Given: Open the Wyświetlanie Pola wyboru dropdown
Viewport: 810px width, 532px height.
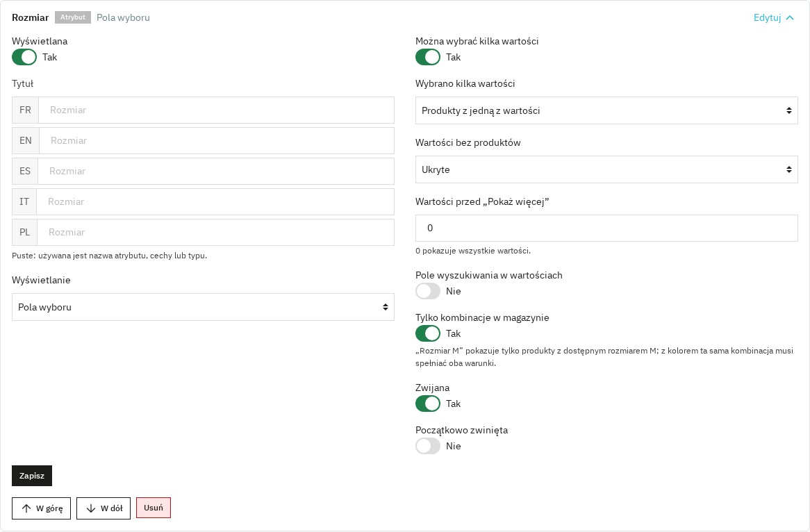Looking at the screenshot, I should coord(203,307).
